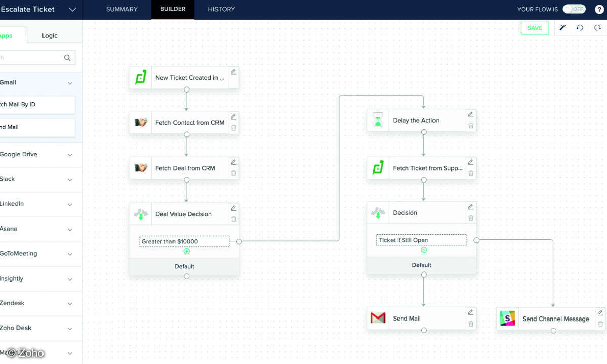The width and height of the screenshot is (607, 364).
Task: Edit the Fetch Ticket from Support node
Action: 470,162
